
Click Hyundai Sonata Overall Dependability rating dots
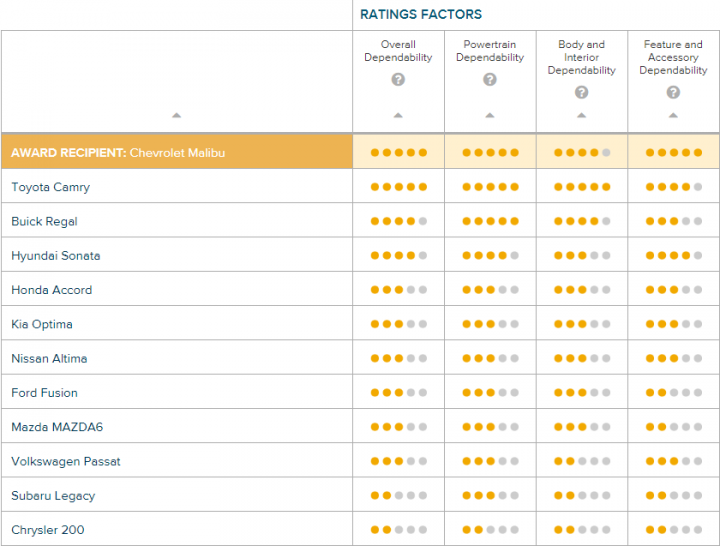click(399, 255)
